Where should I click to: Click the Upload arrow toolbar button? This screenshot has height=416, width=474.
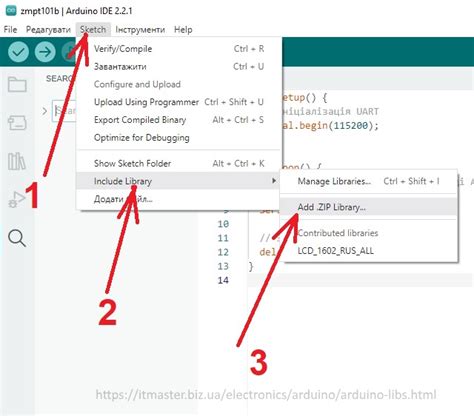click(x=45, y=52)
